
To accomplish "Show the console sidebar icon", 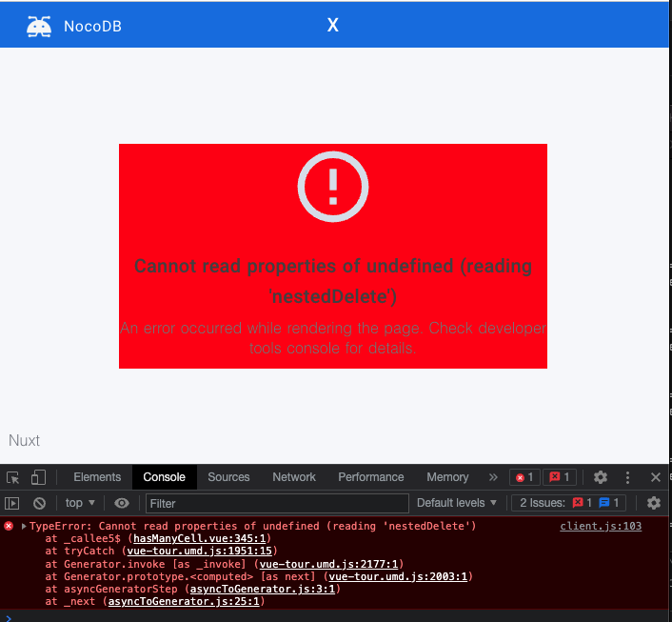I will (12, 503).
